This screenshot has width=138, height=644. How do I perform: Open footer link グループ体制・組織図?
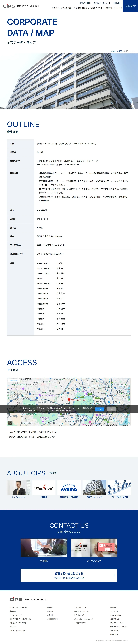tap(17, 630)
